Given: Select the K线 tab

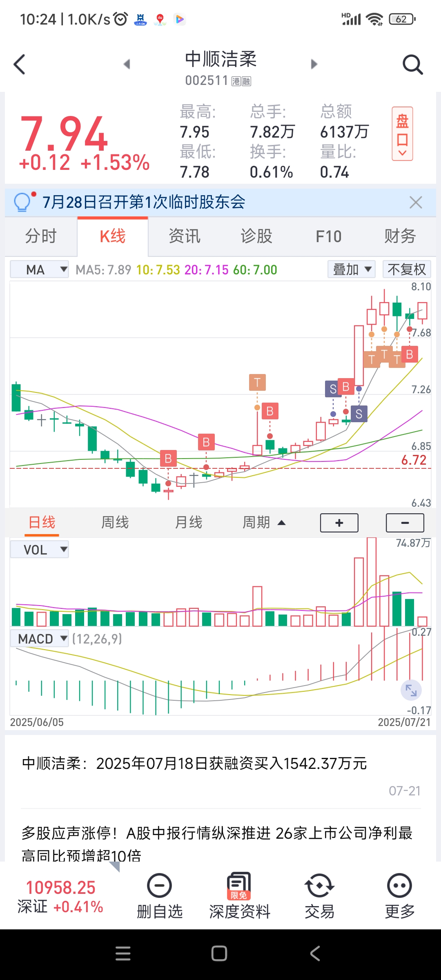Looking at the screenshot, I should tap(113, 236).
